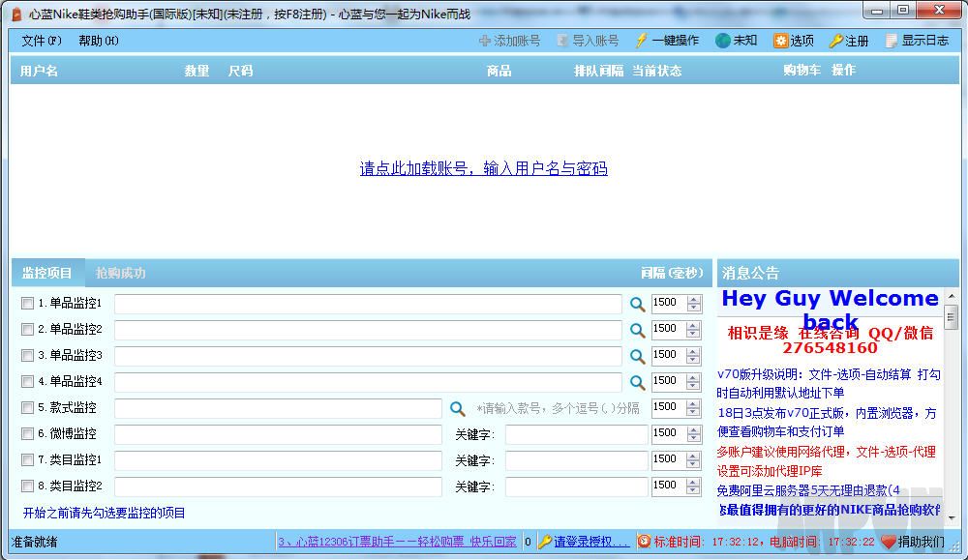Open the 帮助(H) menu

click(98, 41)
